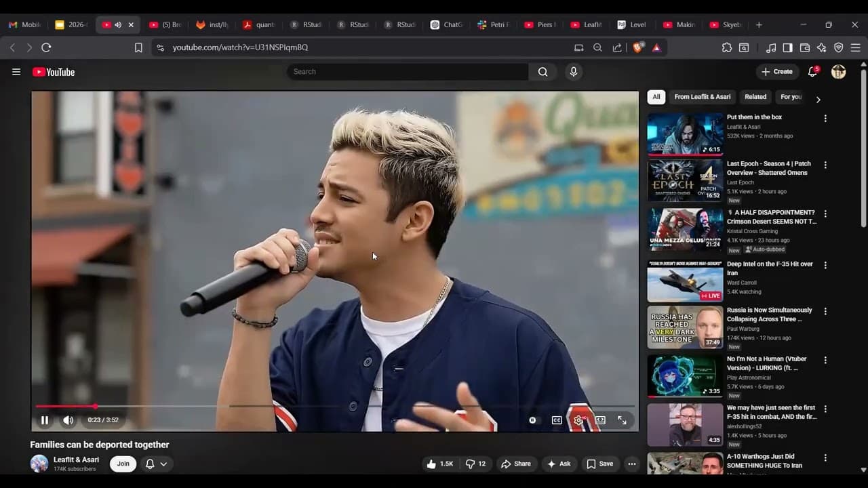The height and width of the screenshot is (488, 868).
Task: Search with voice microphone icon
Action: 574,72
